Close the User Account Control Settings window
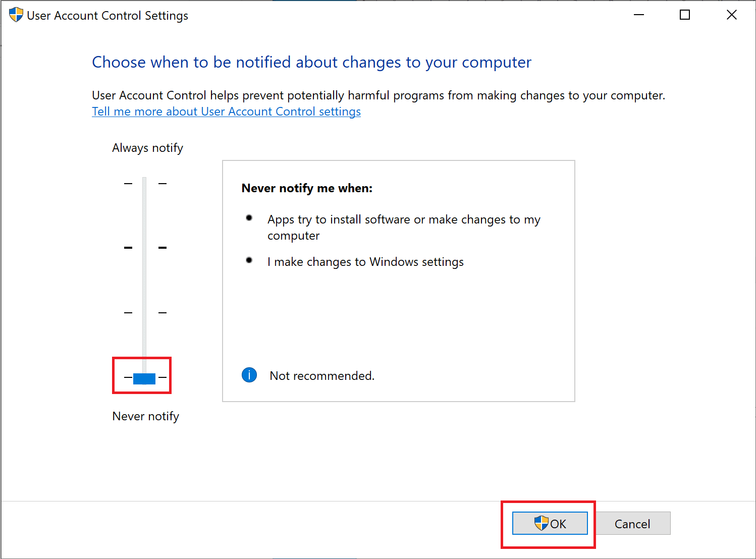 731,15
